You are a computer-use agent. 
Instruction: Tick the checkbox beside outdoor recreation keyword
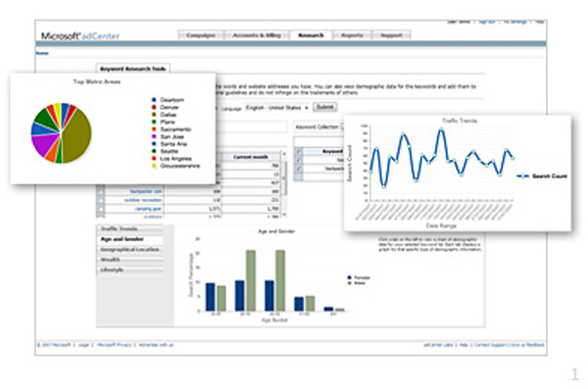pyautogui.click(x=101, y=200)
